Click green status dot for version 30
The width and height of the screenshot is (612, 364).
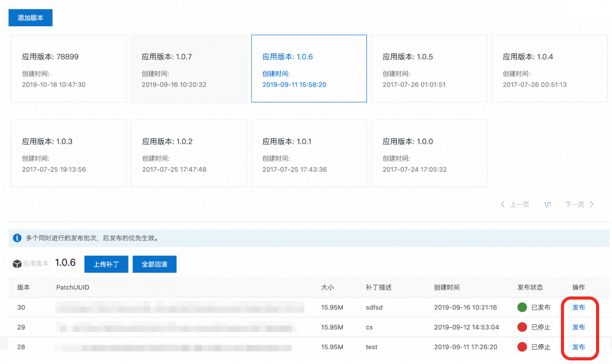click(522, 307)
